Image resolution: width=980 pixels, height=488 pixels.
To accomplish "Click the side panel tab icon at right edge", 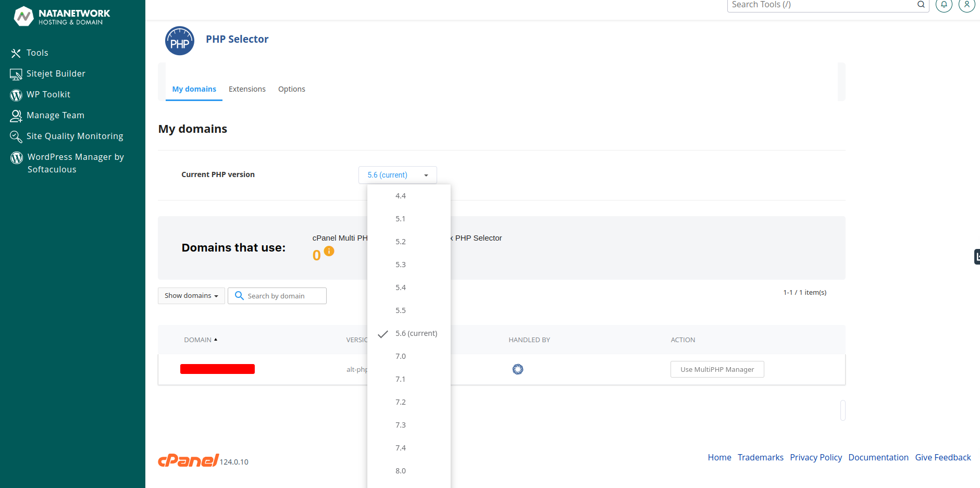I will [977, 256].
